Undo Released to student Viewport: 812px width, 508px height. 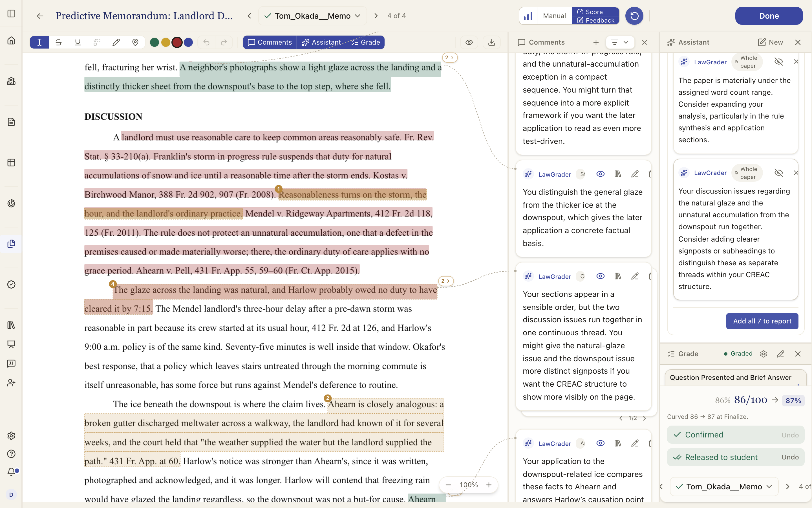click(790, 457)
